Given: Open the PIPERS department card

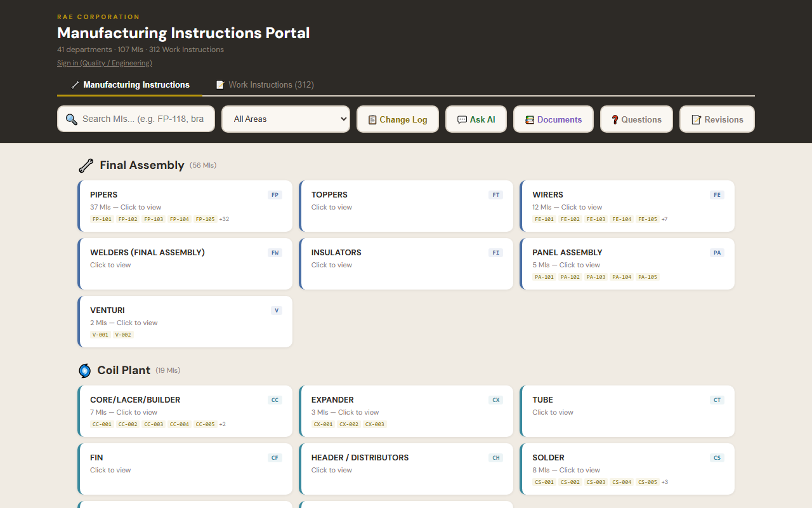Looking at the screenshot, I should click(185, 206).
